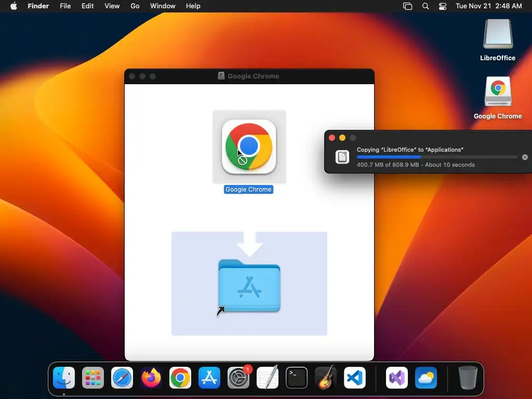Viewport: 532px width, 399px height.
Task: Open the Window menu
Action: [x=163, y=6]
